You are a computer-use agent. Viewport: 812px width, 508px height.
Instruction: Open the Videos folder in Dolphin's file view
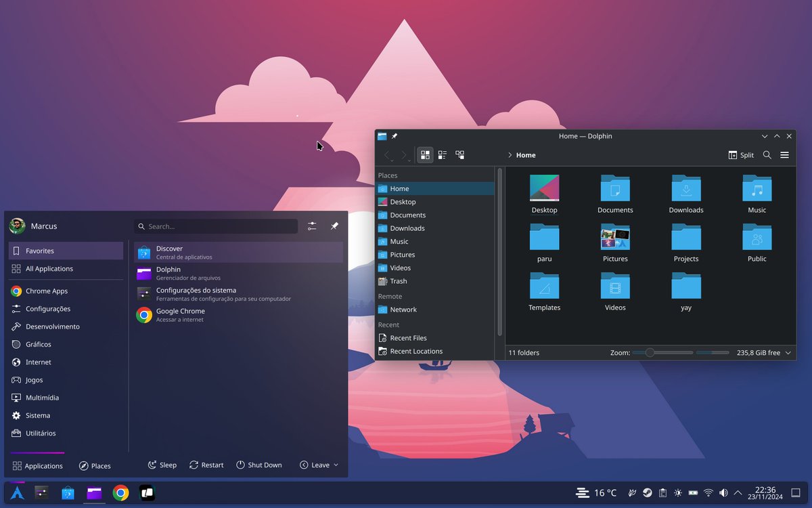(615, 292)
